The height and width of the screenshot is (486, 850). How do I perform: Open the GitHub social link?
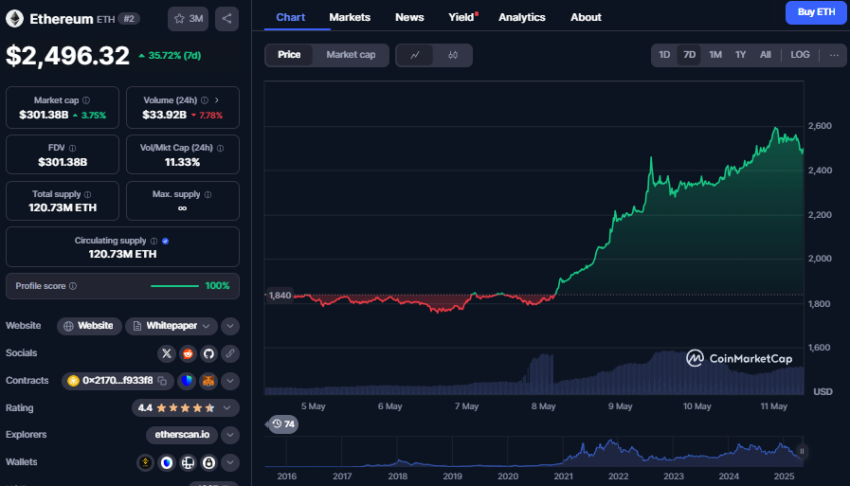(209, 354)
